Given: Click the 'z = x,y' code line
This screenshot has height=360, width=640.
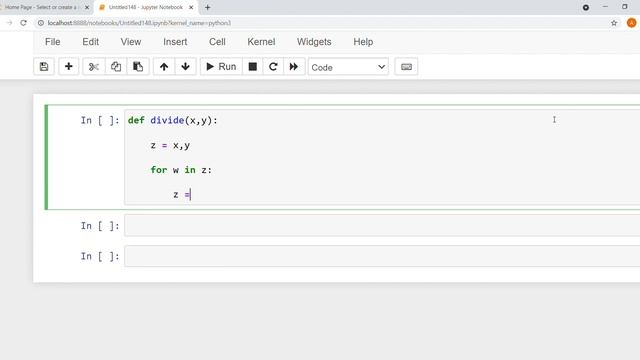Looking at the screenshot, I should click(170, 145).
